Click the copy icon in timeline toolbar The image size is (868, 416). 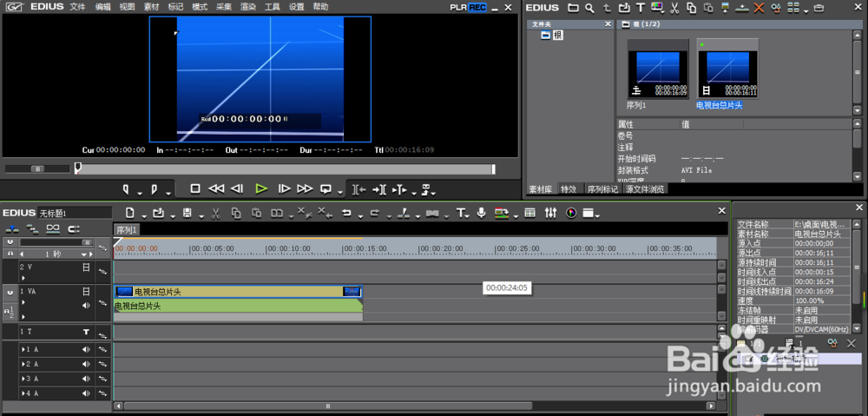[x=236, y=213]
